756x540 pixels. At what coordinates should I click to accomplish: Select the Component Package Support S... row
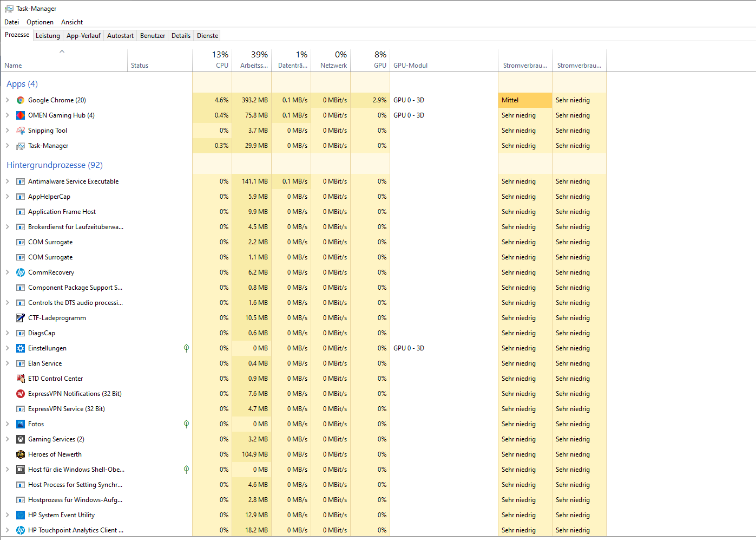303,288
